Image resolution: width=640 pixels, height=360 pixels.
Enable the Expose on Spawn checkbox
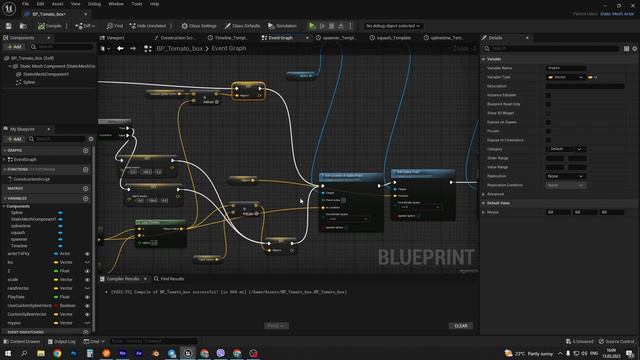click(x=548, y=122)
